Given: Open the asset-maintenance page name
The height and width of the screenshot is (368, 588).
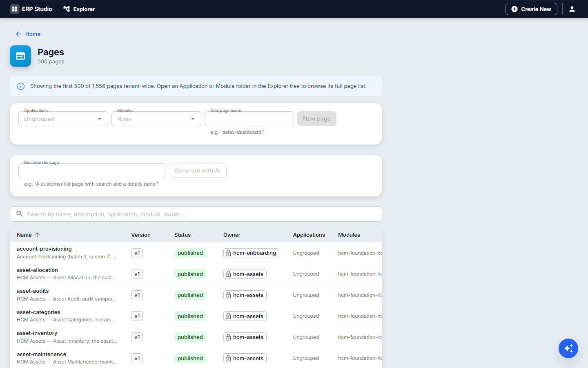Looking at the screenshot, I should (x=41, y=354).
